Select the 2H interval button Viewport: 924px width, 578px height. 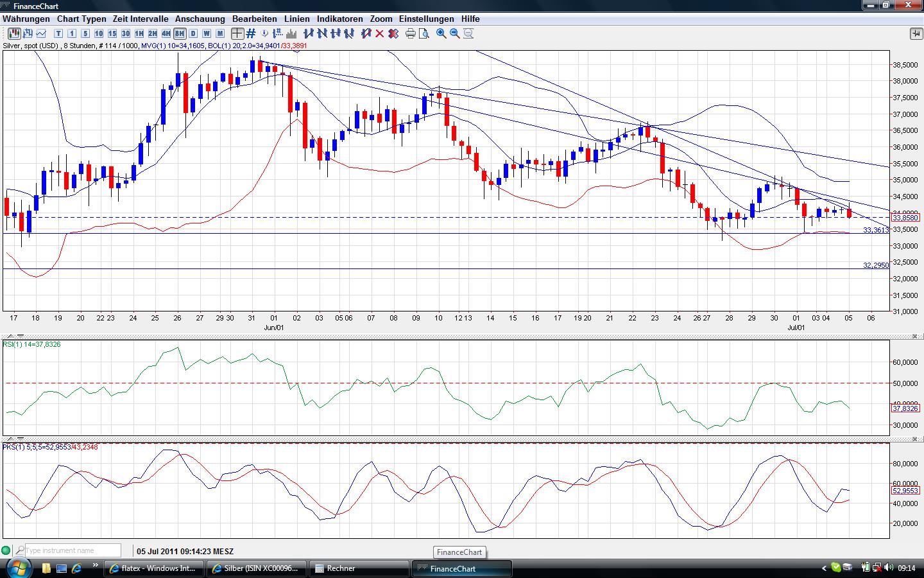tap(153, 33)
